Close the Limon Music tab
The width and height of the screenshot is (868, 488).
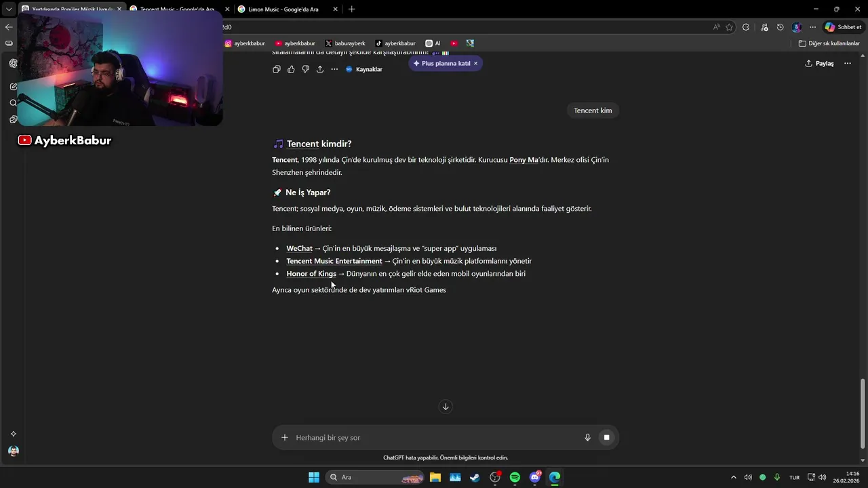coord(335,9)
